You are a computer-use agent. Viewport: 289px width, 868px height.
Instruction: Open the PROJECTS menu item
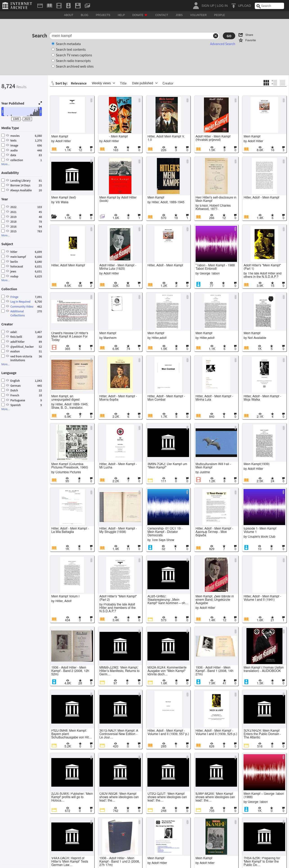[103, 15]
